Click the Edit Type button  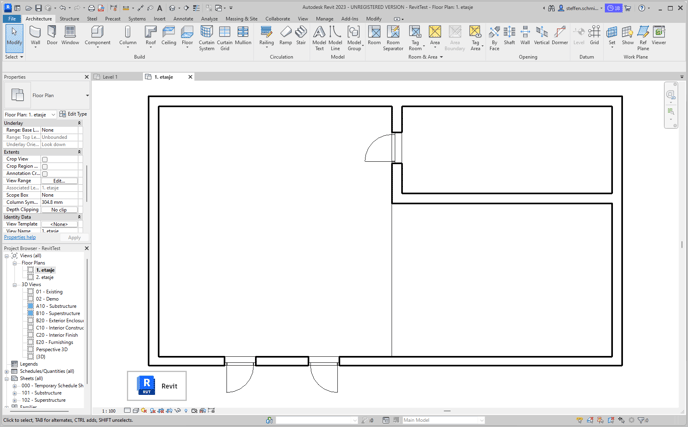(x=73, y=114)
